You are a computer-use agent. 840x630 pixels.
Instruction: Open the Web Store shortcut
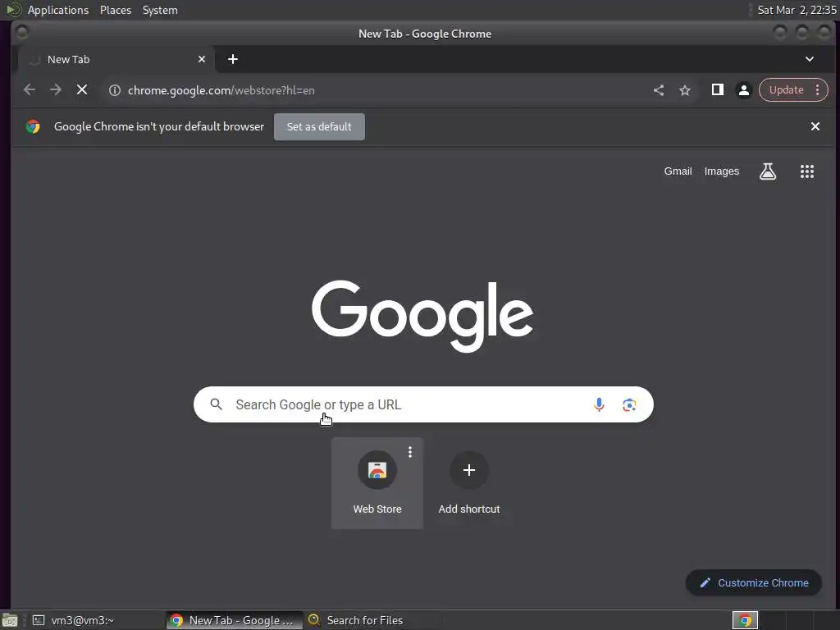point(377,483)
